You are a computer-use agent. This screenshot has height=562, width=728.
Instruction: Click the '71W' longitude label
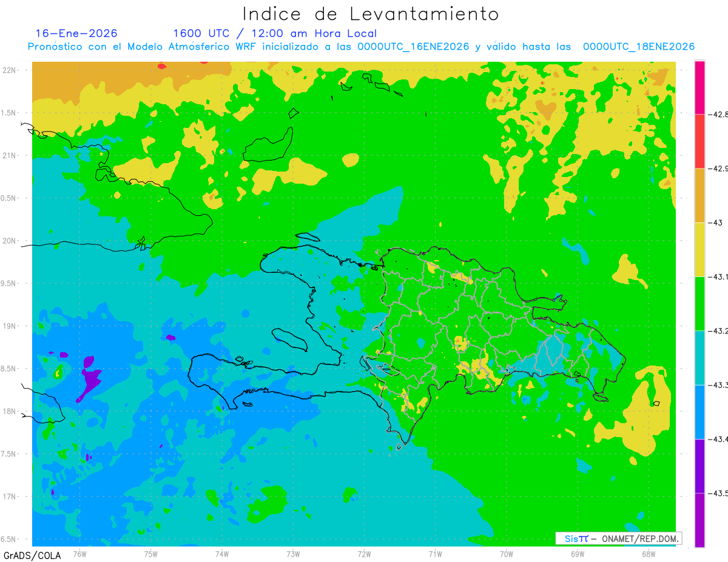(x=435, y=553)
